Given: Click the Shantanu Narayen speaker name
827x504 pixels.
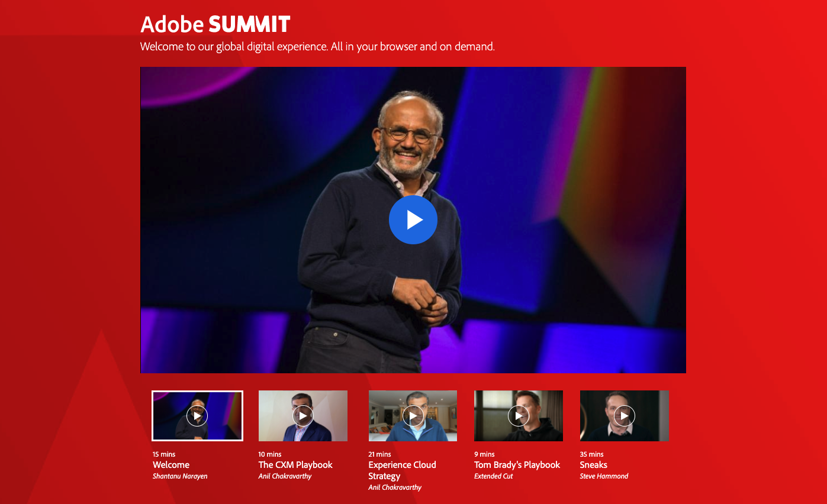Looking at the screenshot, I should 180,476.
